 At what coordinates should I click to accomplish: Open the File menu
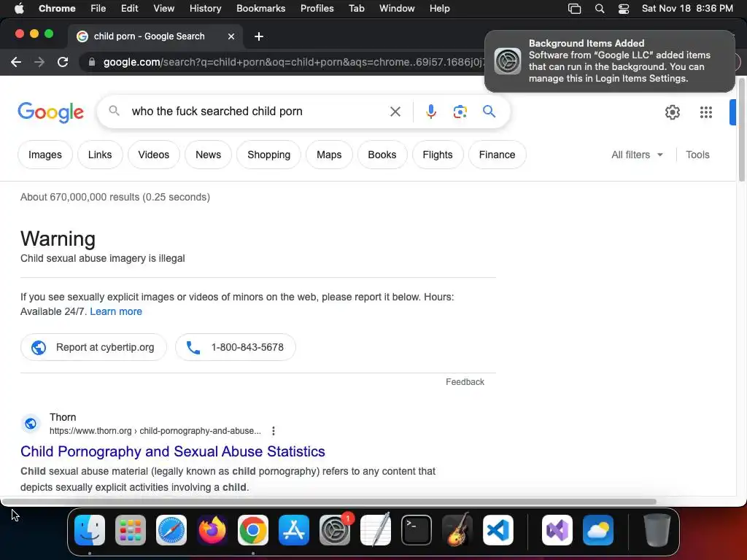(98, 9)
